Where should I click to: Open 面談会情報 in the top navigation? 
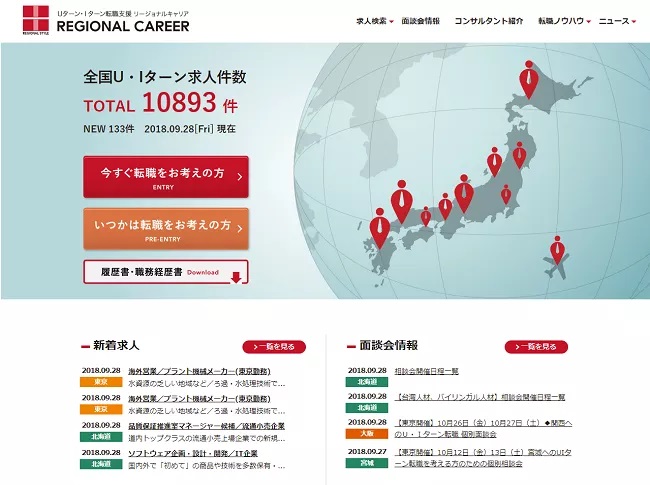pos(420,21)
